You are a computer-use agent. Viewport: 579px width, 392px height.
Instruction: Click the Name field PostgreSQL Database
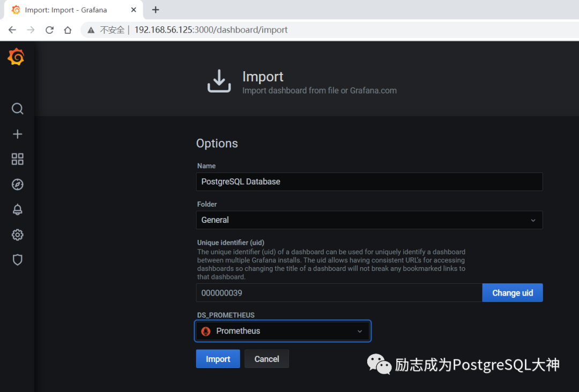pyautogui.click(x=369, y=182)
